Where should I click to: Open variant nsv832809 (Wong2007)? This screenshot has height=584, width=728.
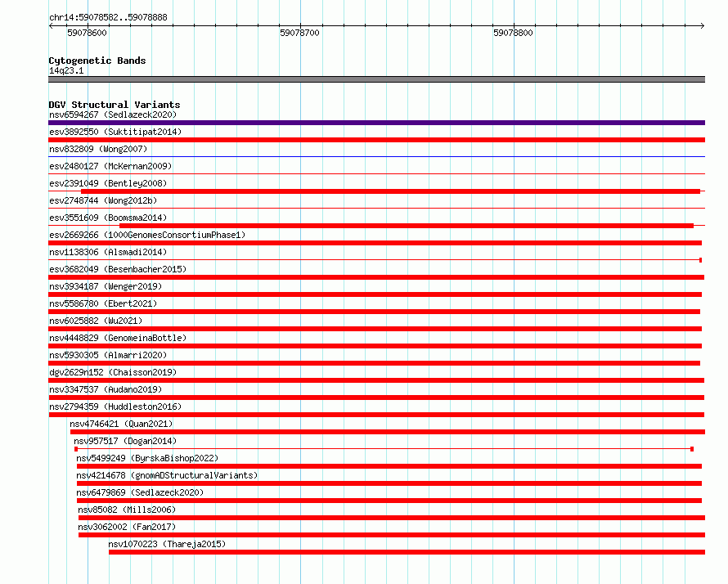tap(98, 149)
